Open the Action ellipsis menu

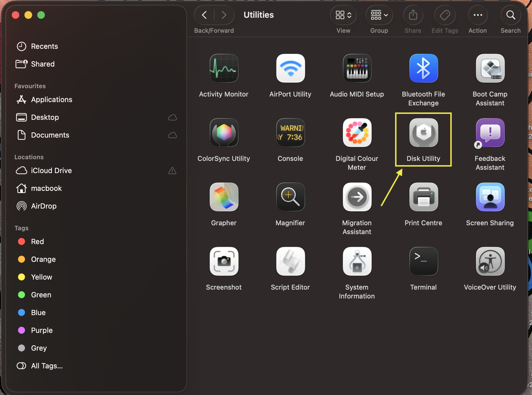(478, 15)
